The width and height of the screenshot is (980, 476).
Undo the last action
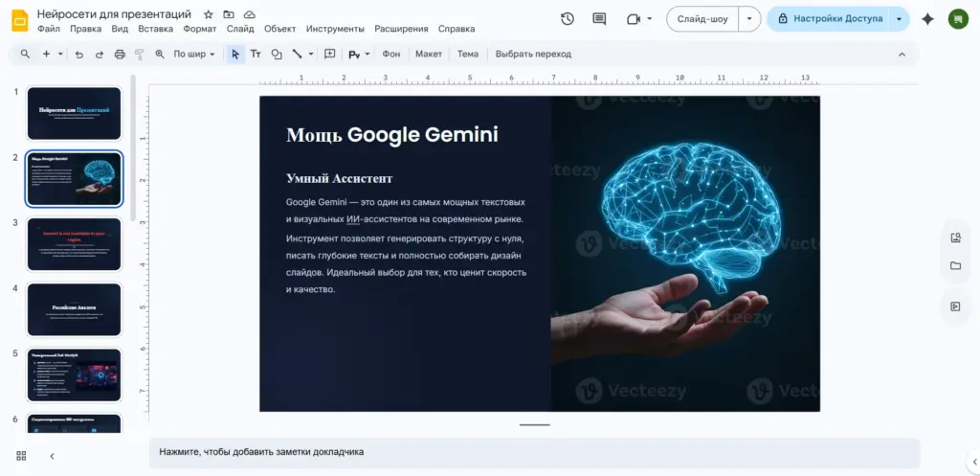tap(78, 55)
